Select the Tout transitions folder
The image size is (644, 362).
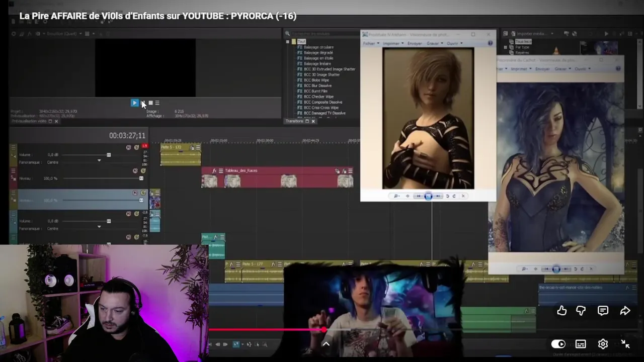[301, 41]
